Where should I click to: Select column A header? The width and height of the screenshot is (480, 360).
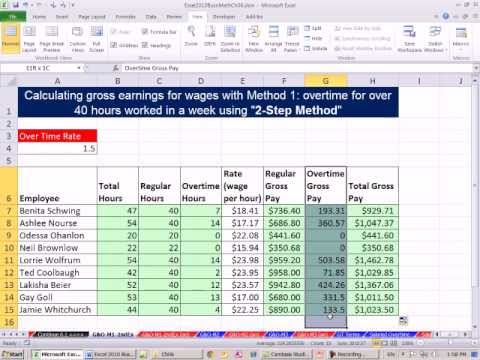pos(57,81)
